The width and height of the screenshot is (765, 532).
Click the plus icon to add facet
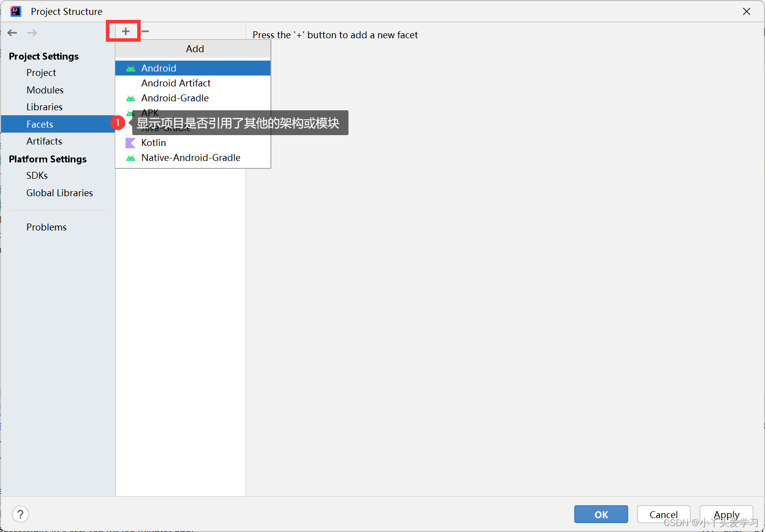pos(125,31)
